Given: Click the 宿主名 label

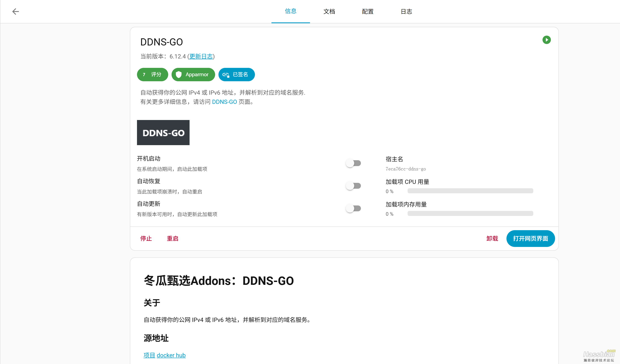Looking at the screenshot, I should pyautogui.click(x=394, y=159).
